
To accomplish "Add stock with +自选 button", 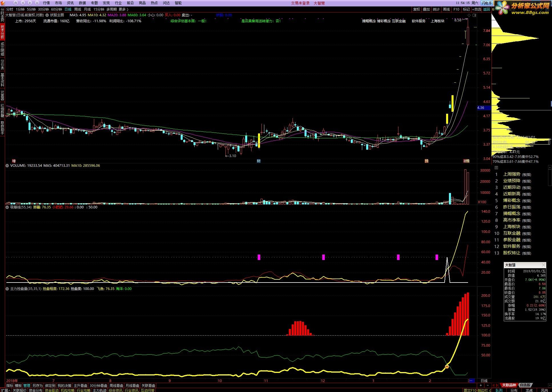I will 477,9.
